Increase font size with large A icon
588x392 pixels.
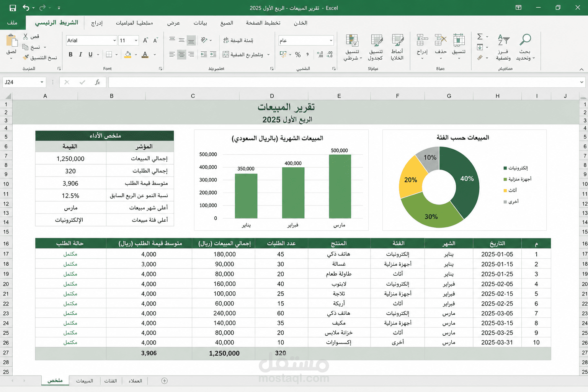pos(145,40)
